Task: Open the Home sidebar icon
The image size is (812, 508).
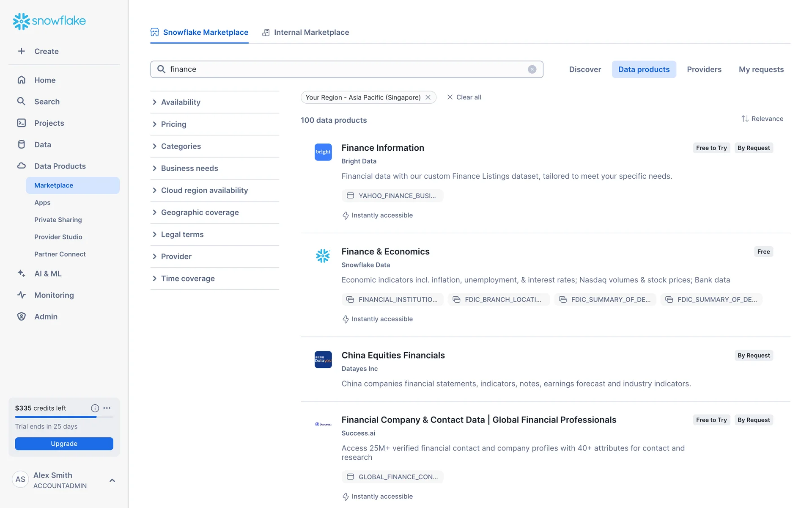Action: pyautogui.click(x=22, y=80)
